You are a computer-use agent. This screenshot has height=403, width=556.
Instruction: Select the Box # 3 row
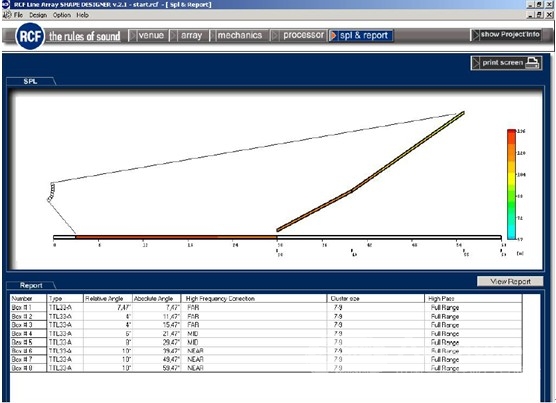(x=266, y=325)
